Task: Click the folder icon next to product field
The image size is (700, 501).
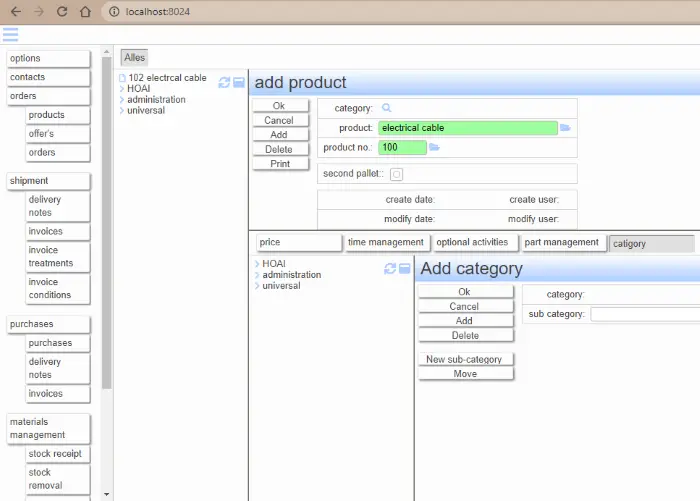Action: [x=565, y=128]
